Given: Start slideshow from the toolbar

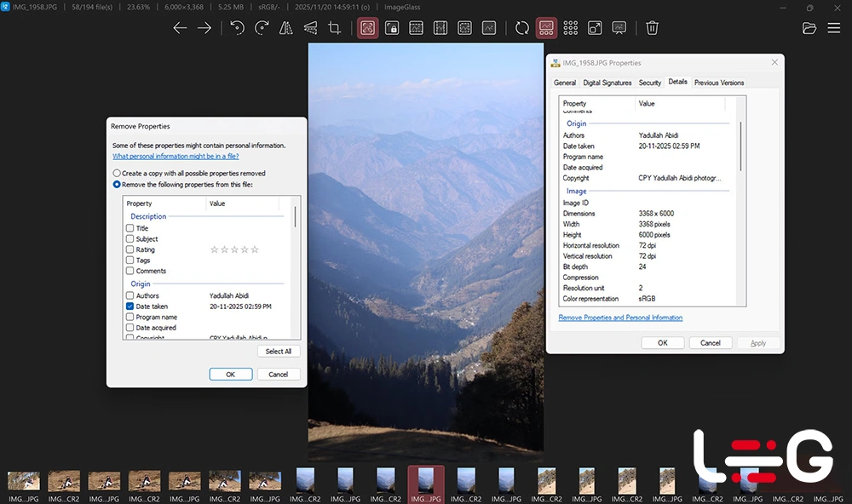Looking at the screenshot, I should [619, 28].
